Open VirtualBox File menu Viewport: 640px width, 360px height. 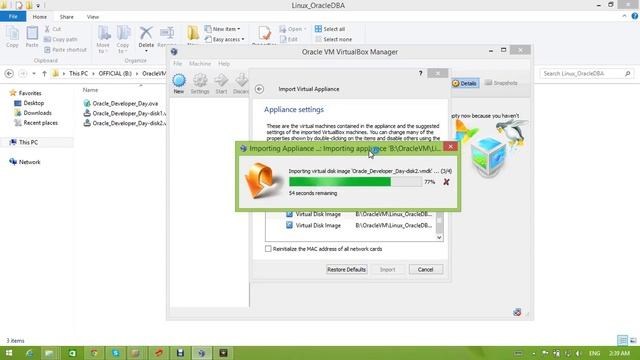click(x=178, y=64)
